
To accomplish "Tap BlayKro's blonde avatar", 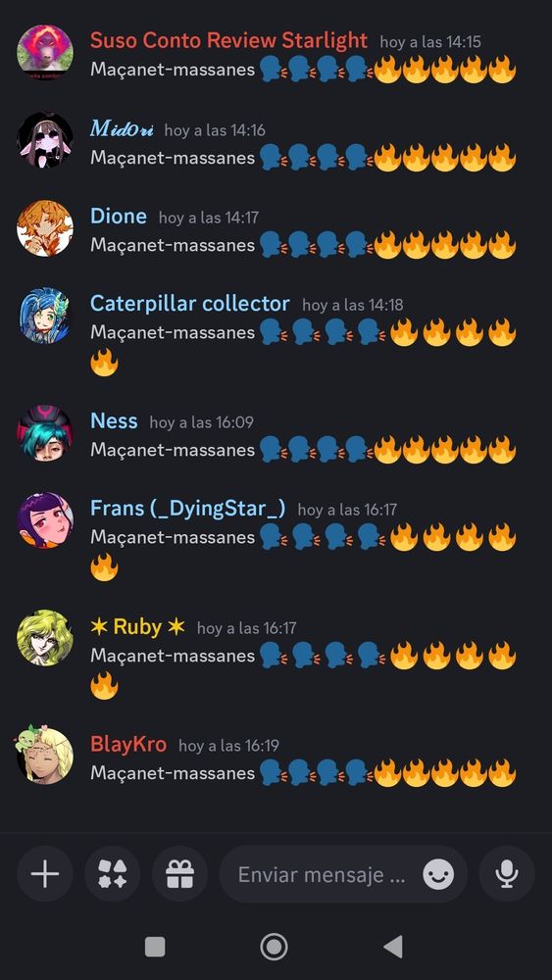I will pos(45,757).
